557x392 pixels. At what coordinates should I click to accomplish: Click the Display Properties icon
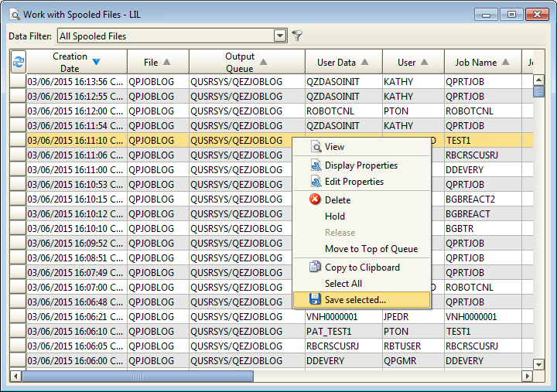[x=316, y=165]
